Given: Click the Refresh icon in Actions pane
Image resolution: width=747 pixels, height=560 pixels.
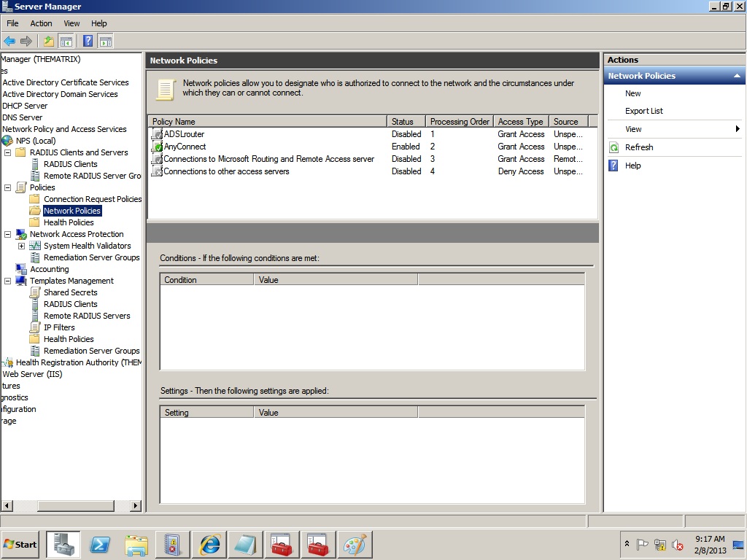Looking at the screenshot, I should (x=614, y=147).
